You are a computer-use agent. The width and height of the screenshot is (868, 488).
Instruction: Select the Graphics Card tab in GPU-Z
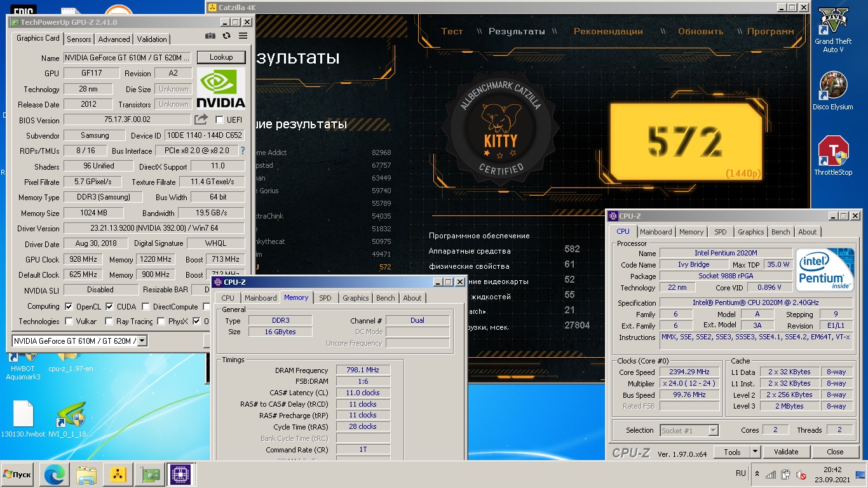click(x=38, y=38)
